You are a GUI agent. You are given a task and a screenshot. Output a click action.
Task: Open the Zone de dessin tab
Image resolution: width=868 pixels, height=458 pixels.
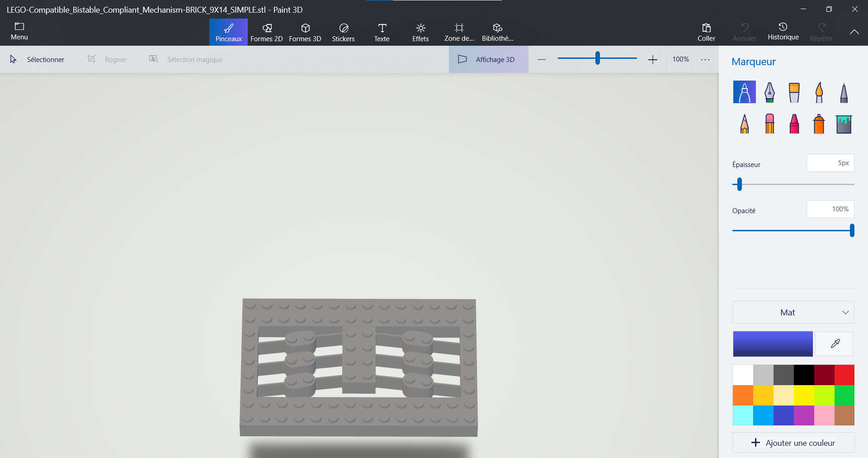459,32
